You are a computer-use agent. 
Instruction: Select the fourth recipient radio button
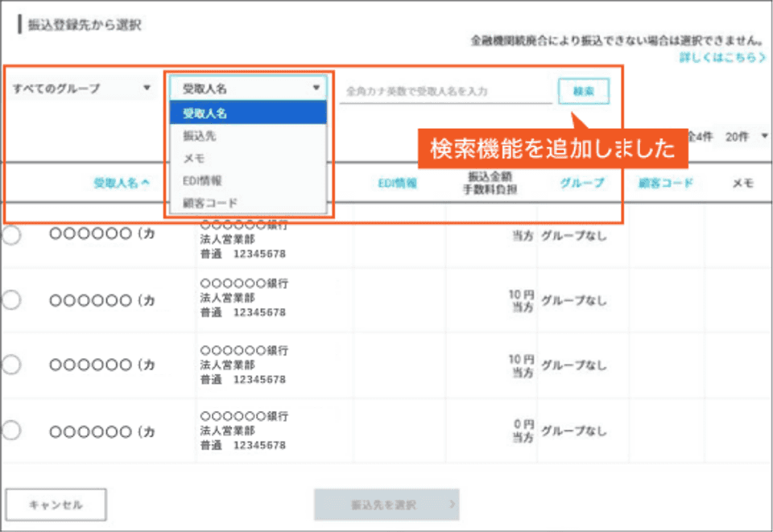(11, 431)
